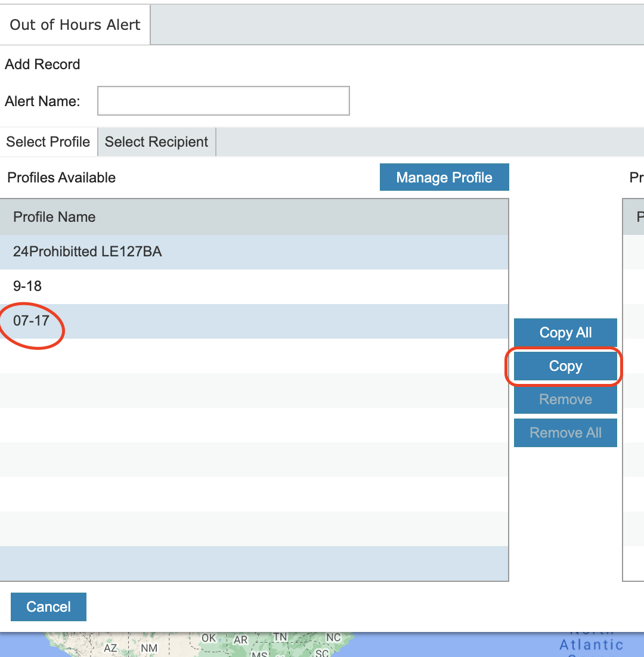
Task: Click the Alert Name label text
Action: (42, 101)
